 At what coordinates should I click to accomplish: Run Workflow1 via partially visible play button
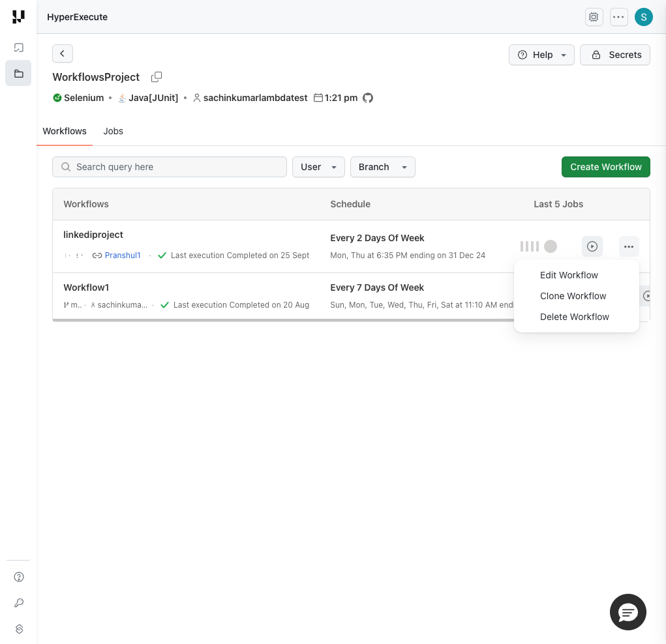point(646,296)
